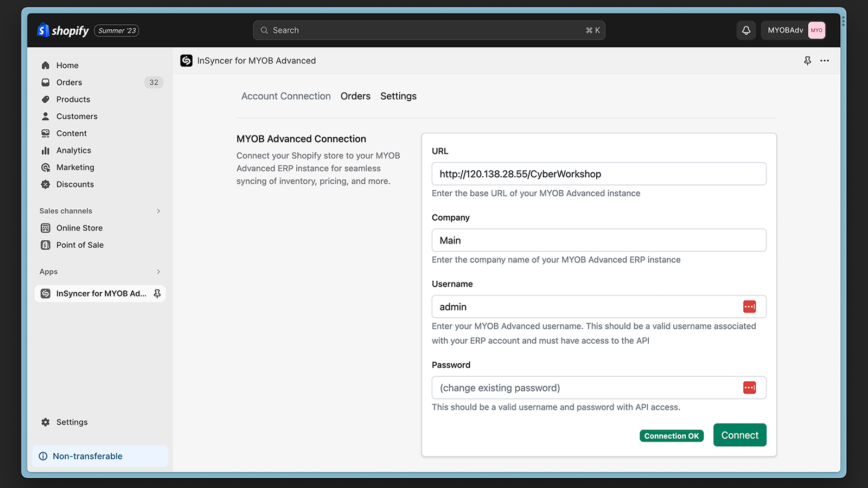This screenshot has width=868, height=488.
Task: Switch to the Settings tab
Action: pos(398,96)
